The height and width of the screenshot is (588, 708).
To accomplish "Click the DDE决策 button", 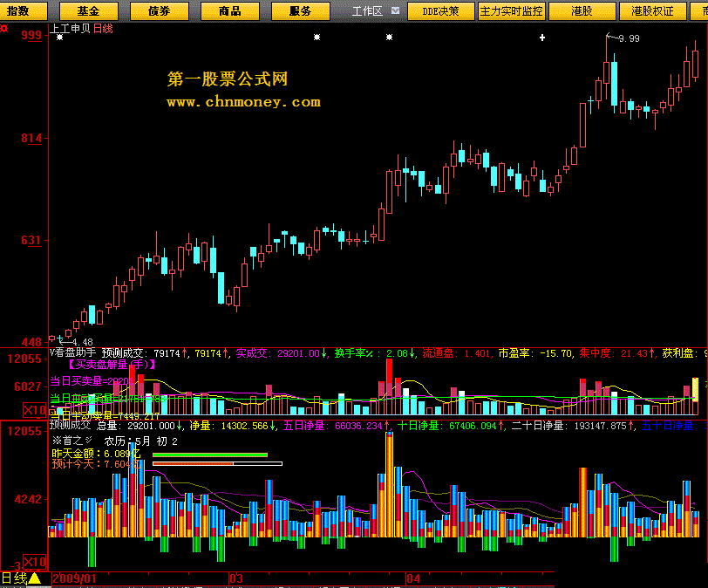I will (x=440, y=10).
